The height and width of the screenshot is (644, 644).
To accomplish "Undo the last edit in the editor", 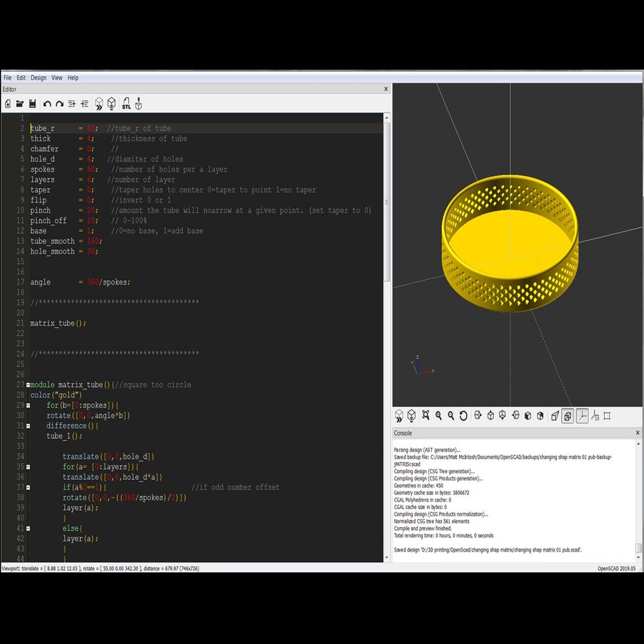I will tap(47, 104).
